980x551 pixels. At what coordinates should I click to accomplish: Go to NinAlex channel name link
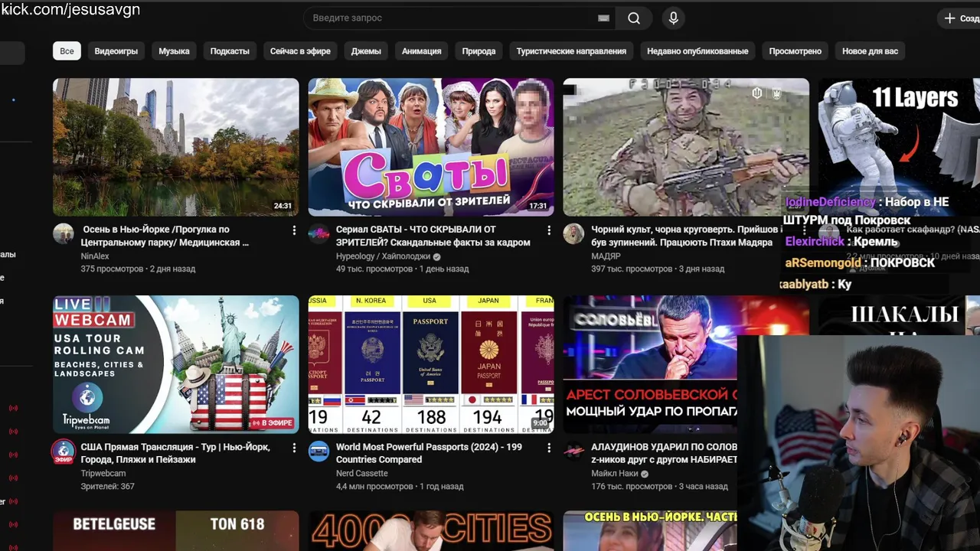point(95,256)
